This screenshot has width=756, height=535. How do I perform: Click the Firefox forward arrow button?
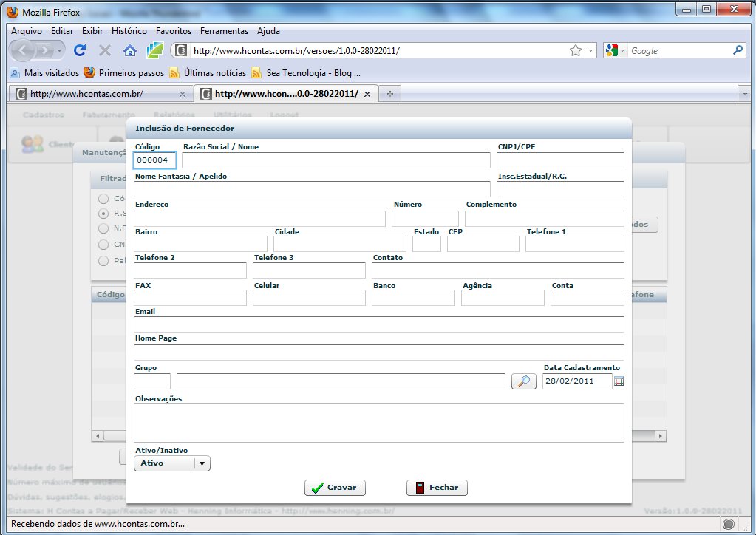tap(44, 50)
